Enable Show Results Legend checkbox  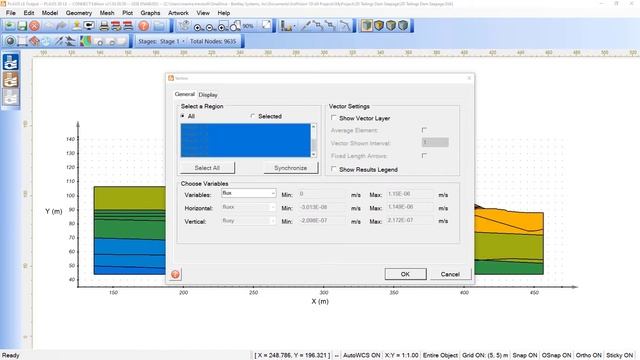334,169
